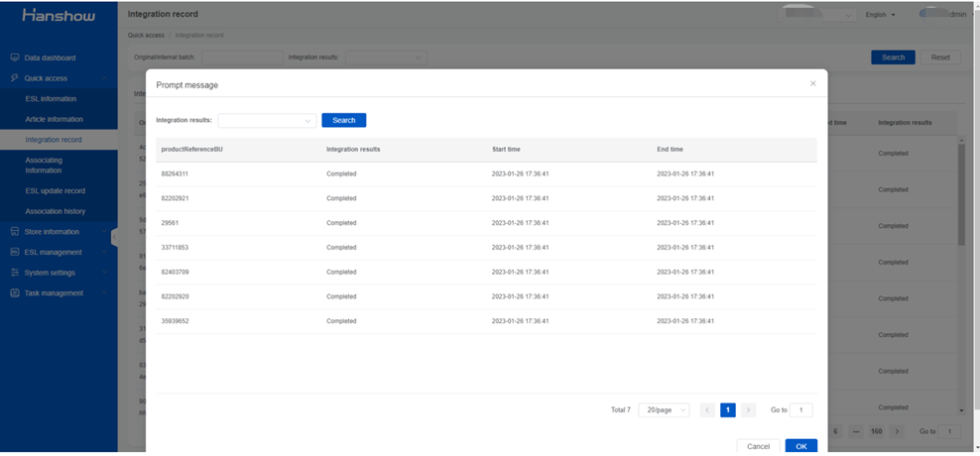Select page 6 in background pagination
980x456 pixels.
coord(836,431)
